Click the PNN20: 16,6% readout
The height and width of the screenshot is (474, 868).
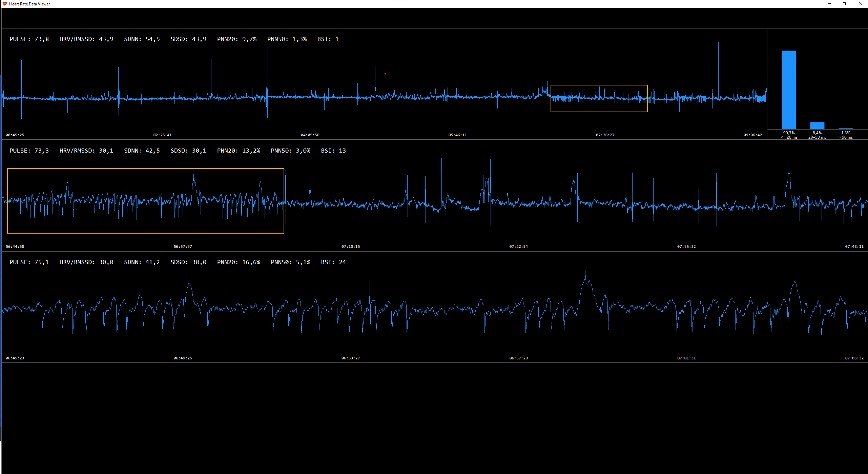[x=239, y=262]
